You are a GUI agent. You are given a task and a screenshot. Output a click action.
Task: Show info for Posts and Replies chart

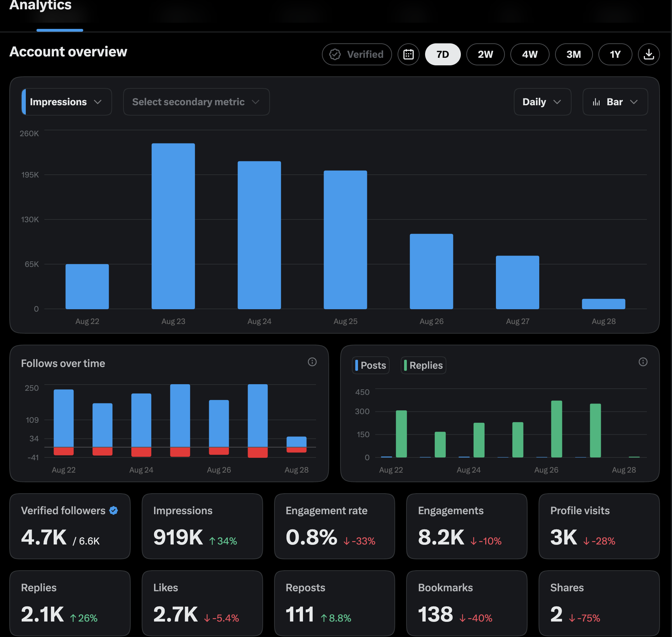(643, 362)
